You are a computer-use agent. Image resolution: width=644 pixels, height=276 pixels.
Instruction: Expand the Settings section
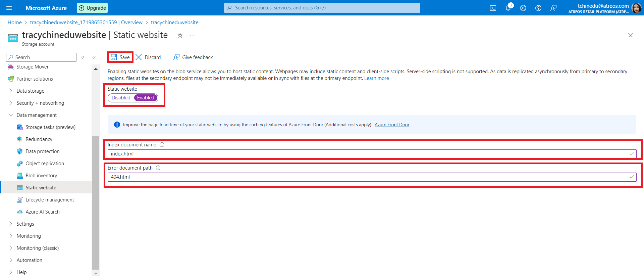coord(11,224)
